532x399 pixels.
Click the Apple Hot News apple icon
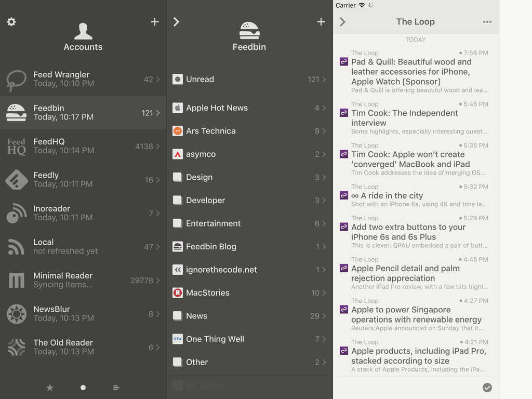pyautogui.click(x=178, y=108)
